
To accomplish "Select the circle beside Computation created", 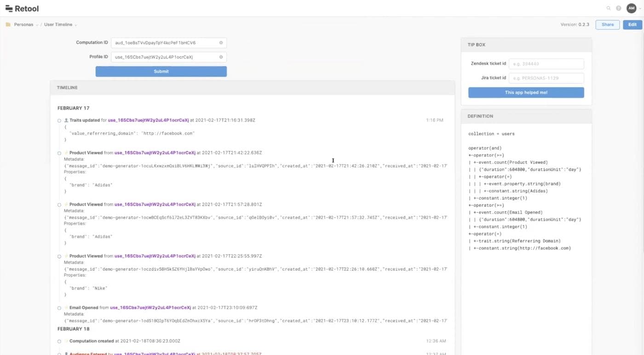I will tap(59, 341).
